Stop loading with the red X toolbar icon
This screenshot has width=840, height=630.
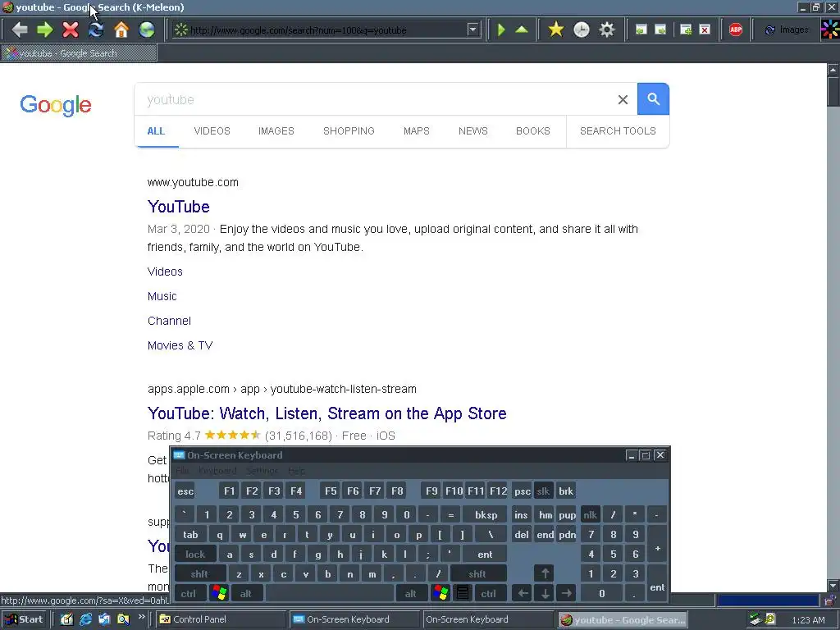click(x=71, y=30)
